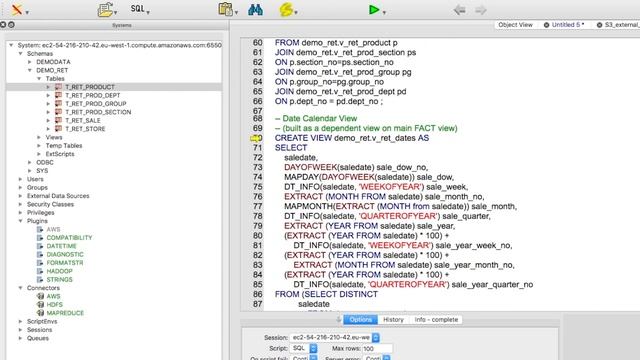The image size is (640, 360).
Task: Collapse the Tables node
Action: (39, 78)
